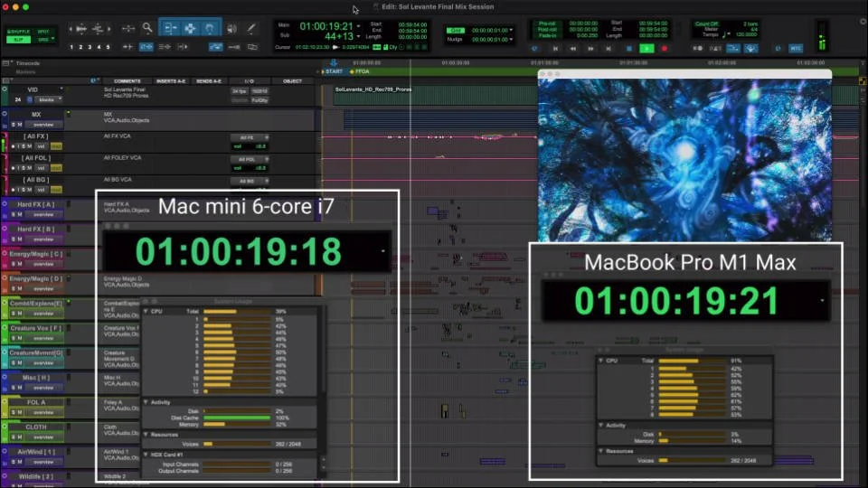Image resolution: width=868 pixels, height=488 pixels.
Task: Toggle the Fade-in button
Action: [x=547, y=35]
